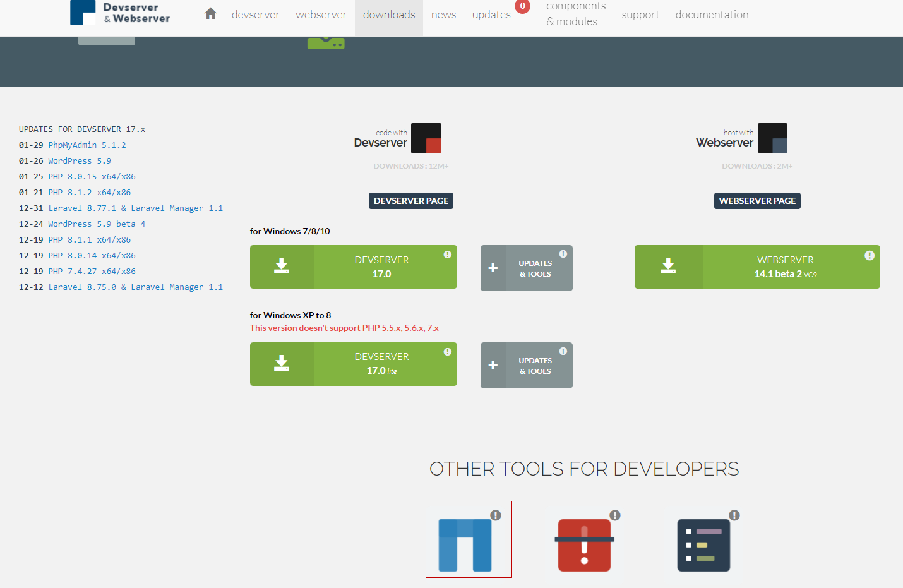Click the DEVSERVER PAGE button

411,201
